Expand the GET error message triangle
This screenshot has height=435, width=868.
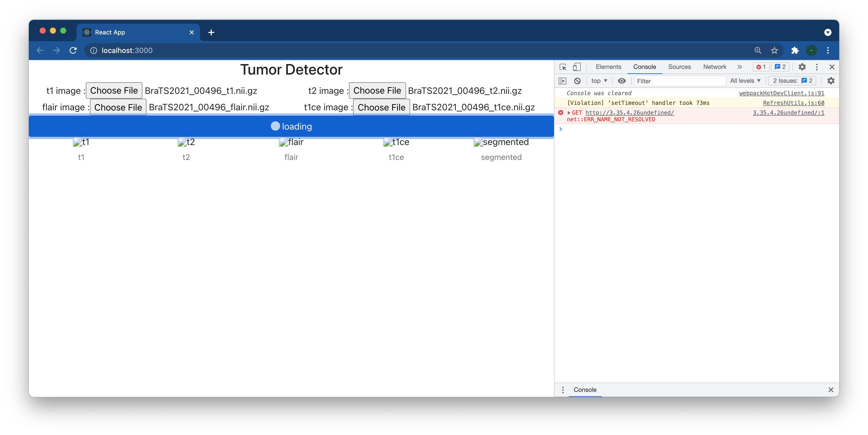569,113
